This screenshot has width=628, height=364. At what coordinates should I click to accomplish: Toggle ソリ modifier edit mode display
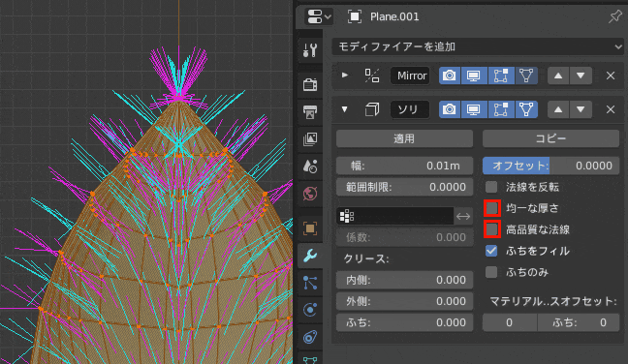501,109
